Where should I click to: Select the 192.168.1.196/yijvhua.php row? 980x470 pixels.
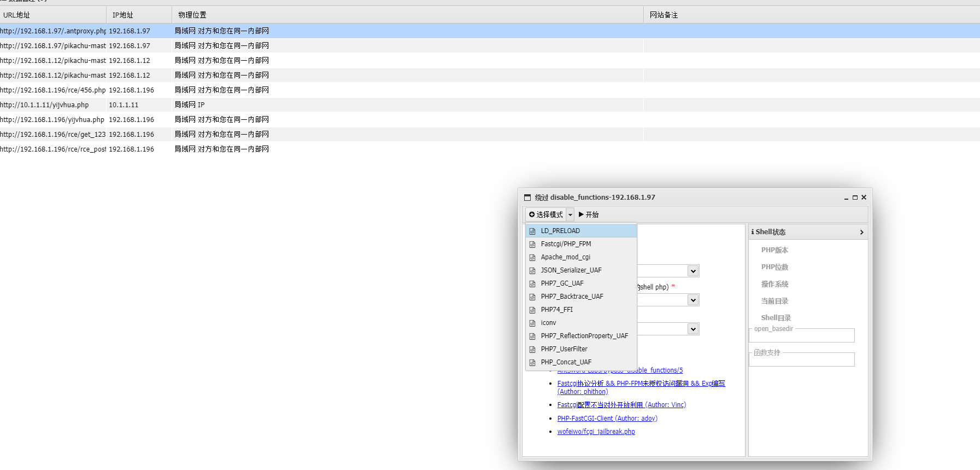[490, 120]
